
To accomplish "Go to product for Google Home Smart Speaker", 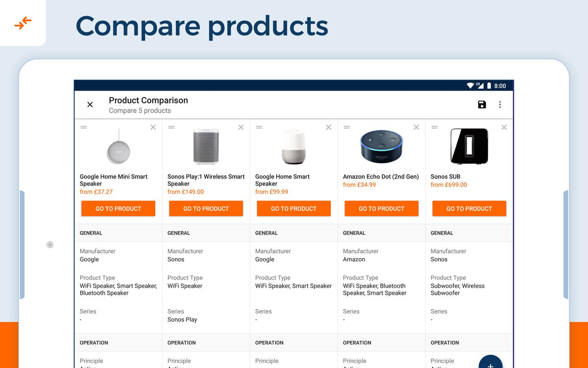I will tap(294, 208).
